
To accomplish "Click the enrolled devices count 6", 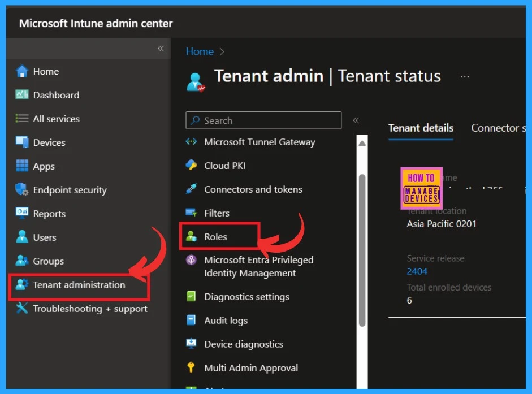I will (409, 300).
